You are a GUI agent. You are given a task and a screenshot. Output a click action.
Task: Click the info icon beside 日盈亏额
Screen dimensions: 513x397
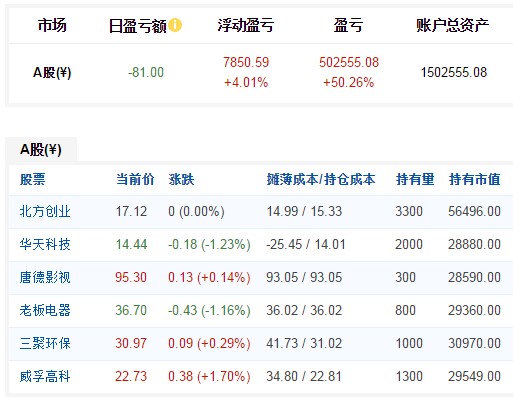[175, 25]
